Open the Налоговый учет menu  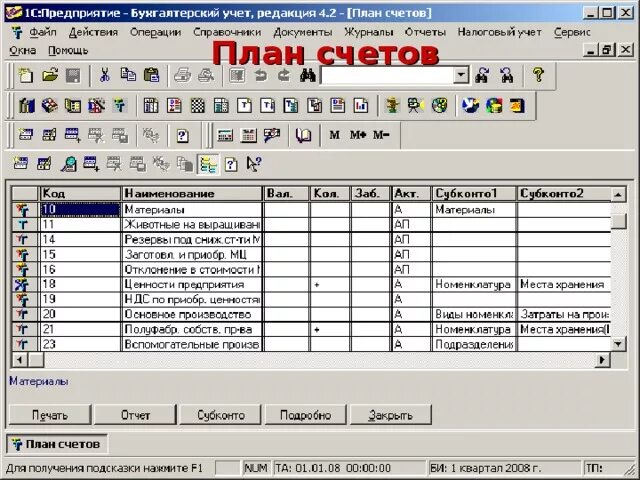click(x=500, y=32)
